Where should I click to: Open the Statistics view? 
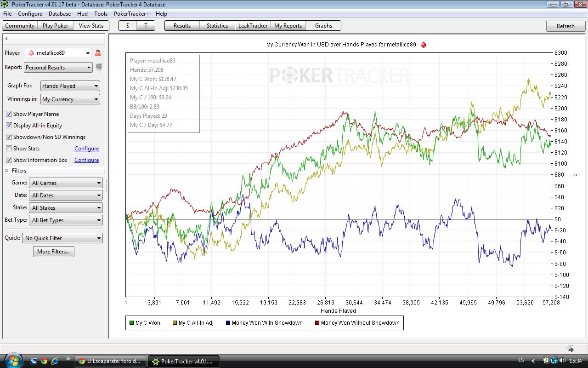click(x=217, y=26)
